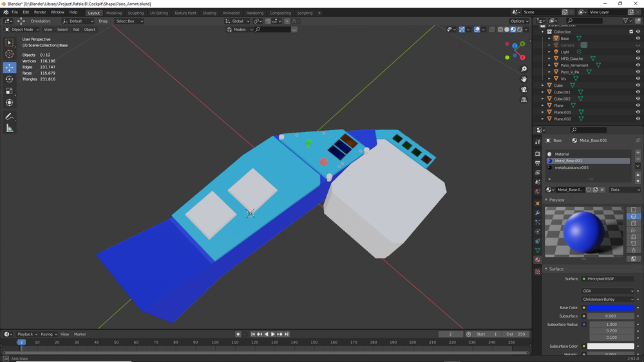Select the Measure tool
This screenshot has height=362, width=644.
point(9,128)
